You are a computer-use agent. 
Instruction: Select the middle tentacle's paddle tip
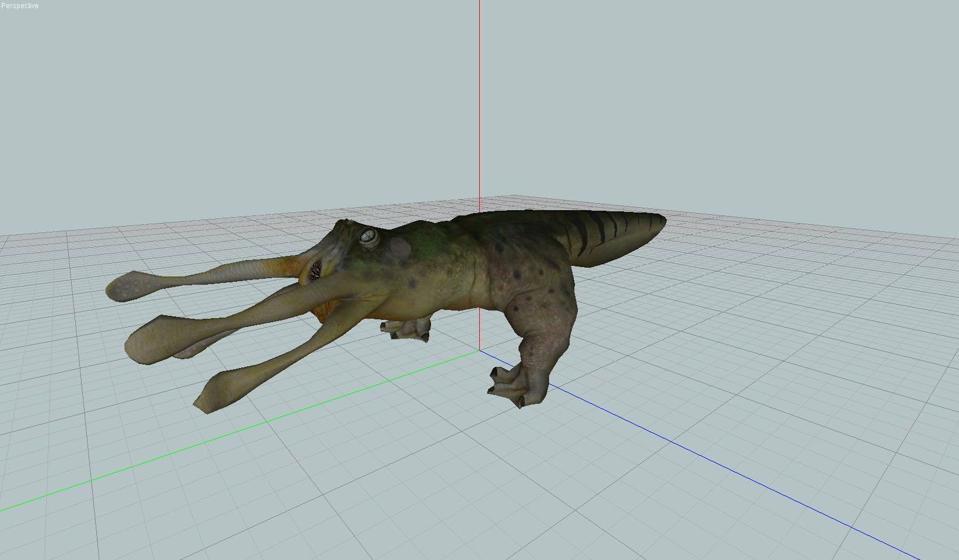(x=147, y=340)
